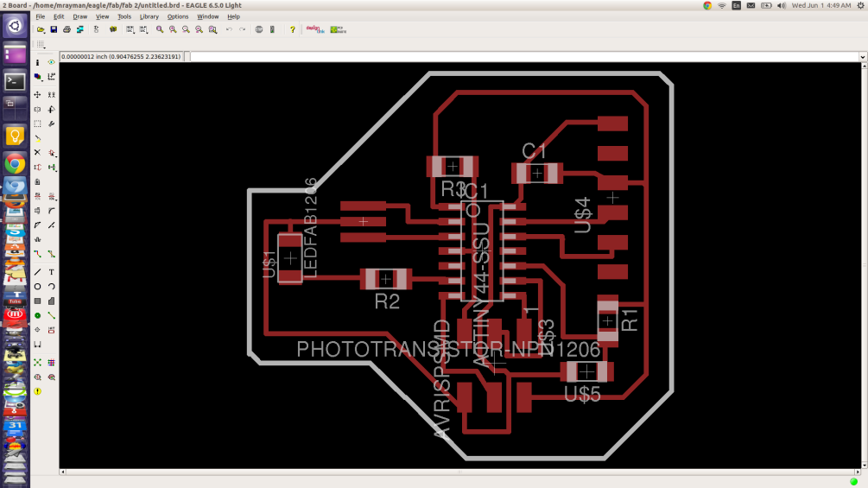Screen dimensions: 868x488
Task: Select the Mirror tool
Action: (x=38, y=110)
